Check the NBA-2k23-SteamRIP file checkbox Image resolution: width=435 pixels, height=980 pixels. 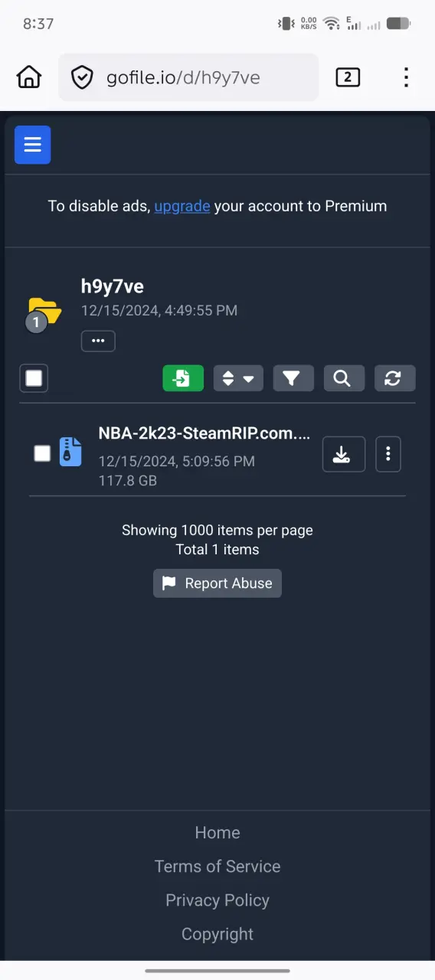point(42,453)
